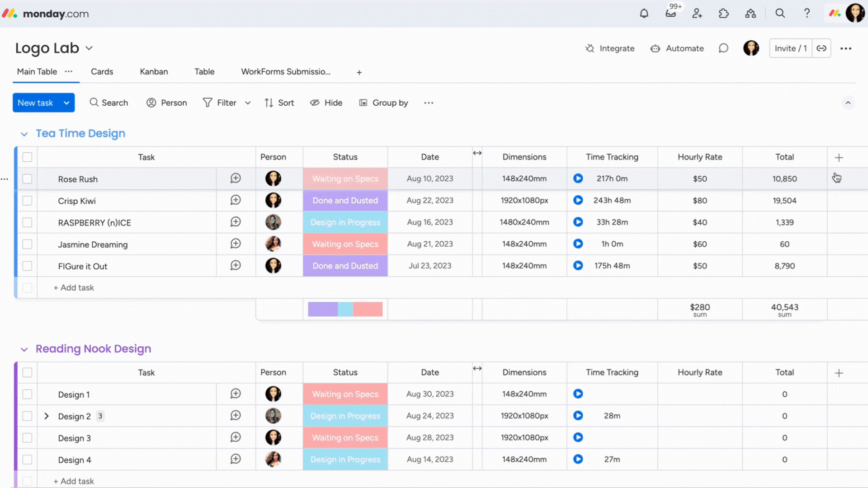Open search everything magnifier in top bar
This screenshot has height=488, width=868.
coord(780,14)
